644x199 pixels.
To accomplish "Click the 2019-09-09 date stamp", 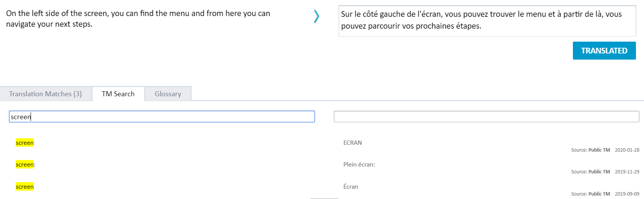I will click(x=627, y=194).
